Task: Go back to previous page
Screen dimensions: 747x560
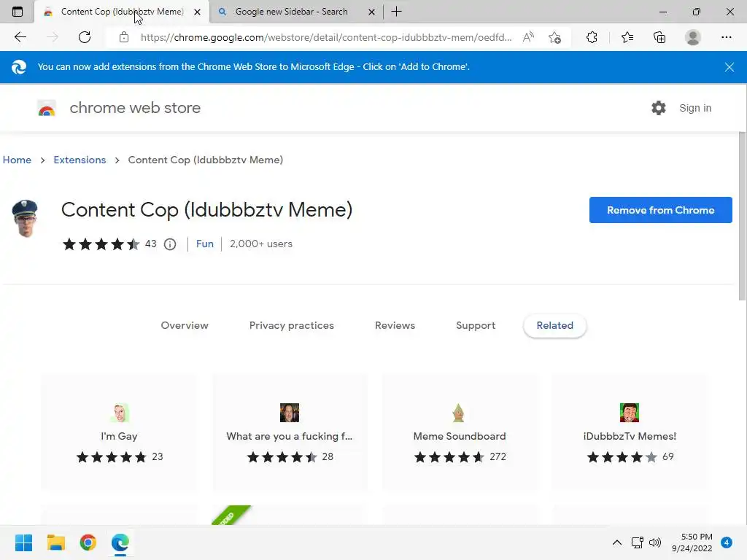Action: 20,37
